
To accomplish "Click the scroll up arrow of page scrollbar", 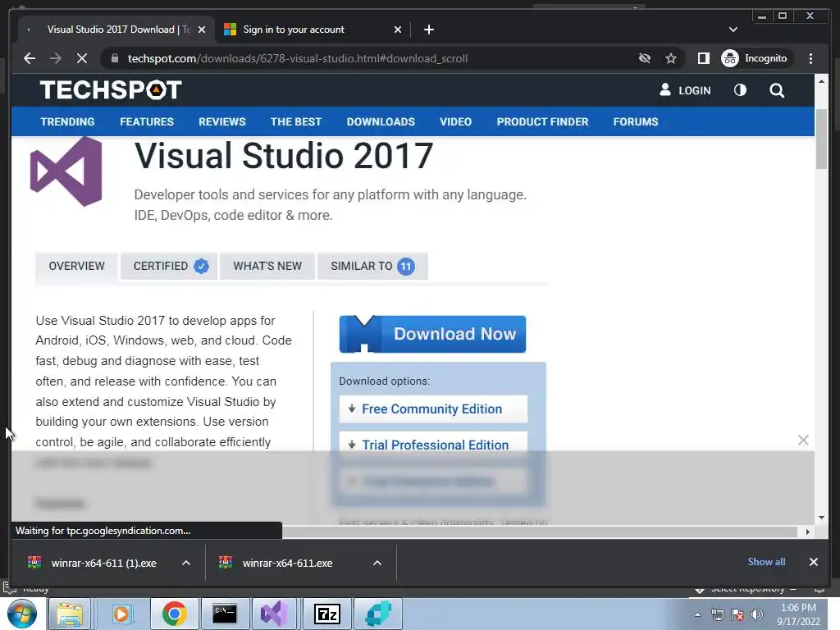I will pos(821,81).
